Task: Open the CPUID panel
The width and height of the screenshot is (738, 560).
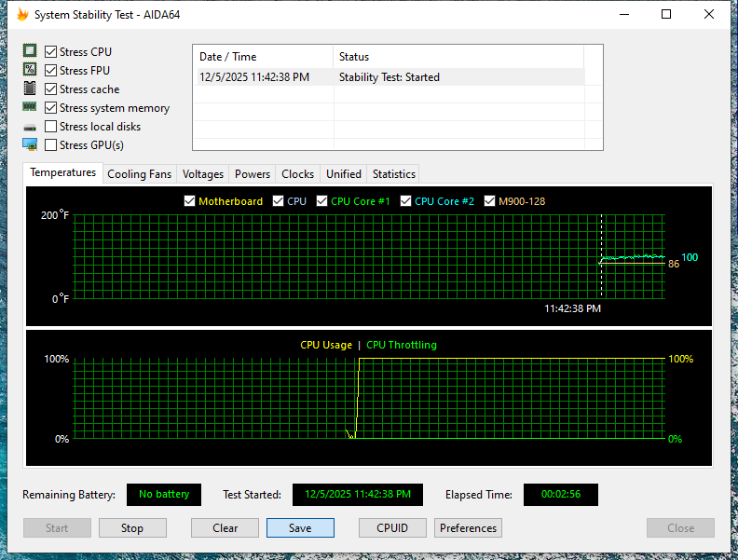Action: (x=392, y=528)
